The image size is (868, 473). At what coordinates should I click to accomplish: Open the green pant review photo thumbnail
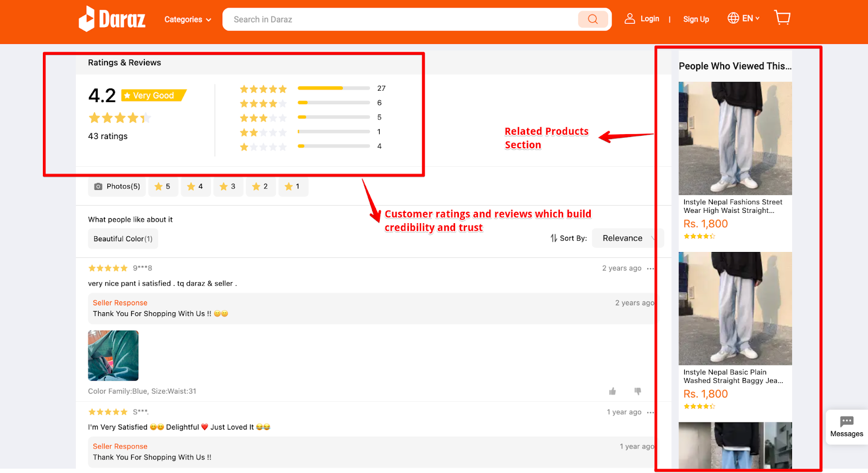click(113, 356)
